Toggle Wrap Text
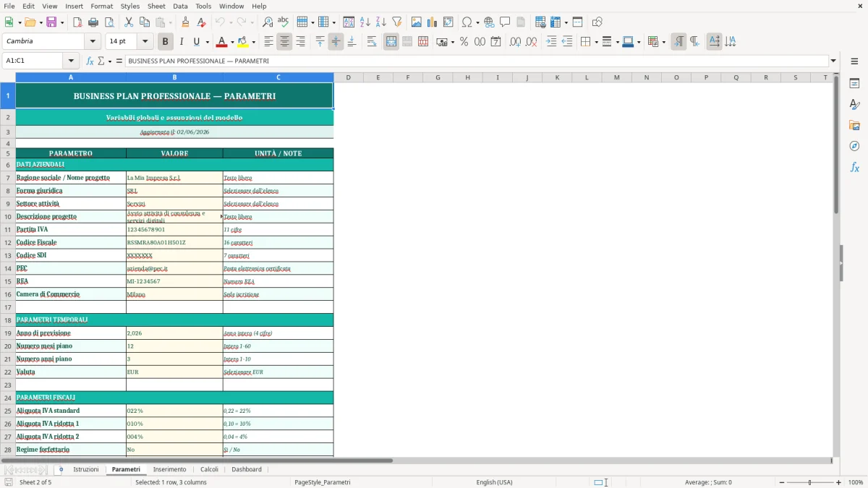This screenshot has height=488, width=868. (372, 42)
